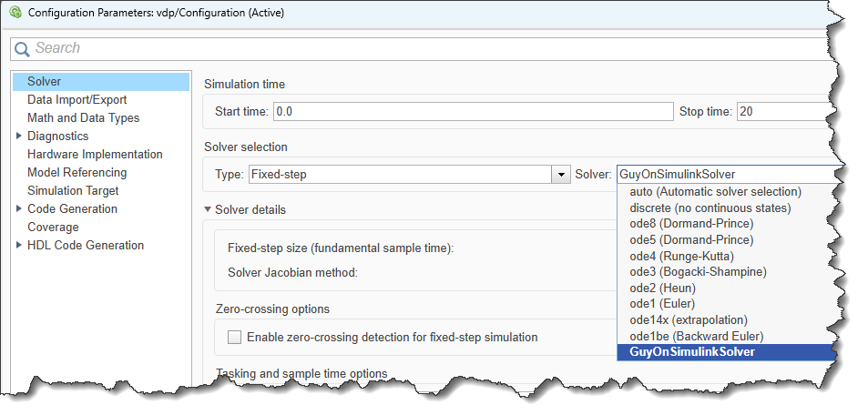Select ode4 (Runge-Kutta) from the solver list

[x=682, y=257]
